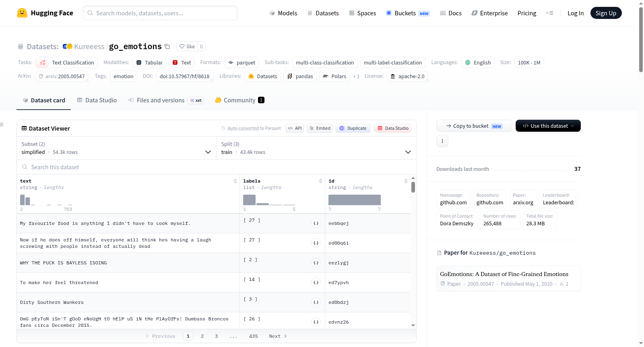644x347 pixels.
Task: Open Docs in the top navigation
Action: click(451, 13)
